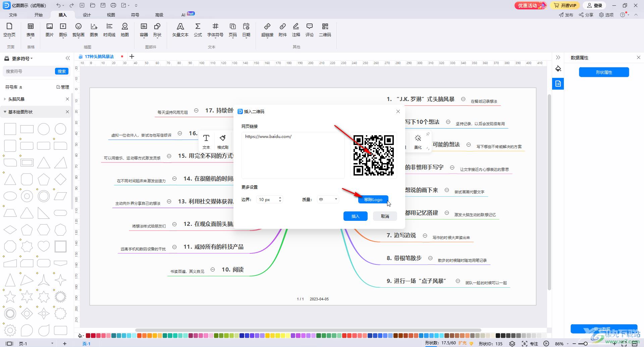Screen dimensions: 644x347
Task: Click the 插入 button in dialog
Action: point(356,216)
